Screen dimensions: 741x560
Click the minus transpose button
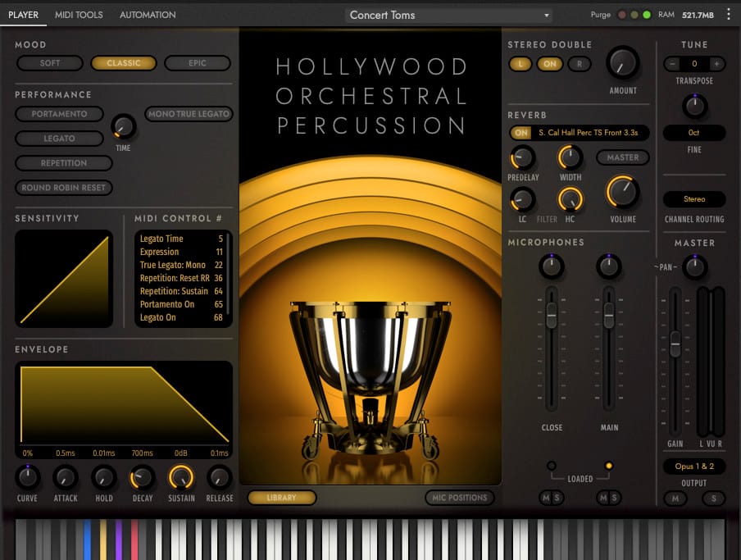[x=672, y=64]
